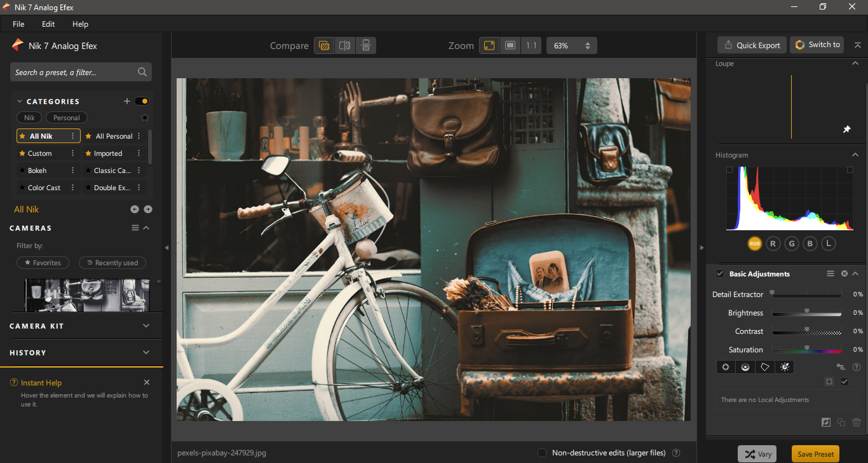Delete local adjustment with trash icon
This screenshot has width=868, height=463.
coord(856,422)
